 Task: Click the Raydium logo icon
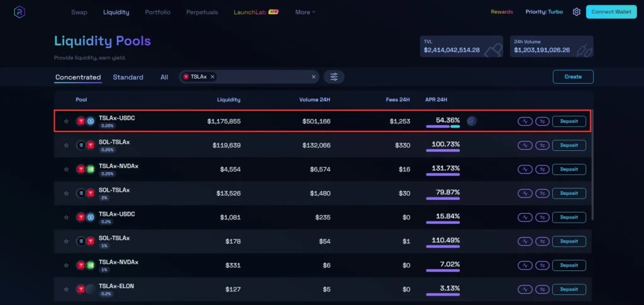tap(19, 12)
